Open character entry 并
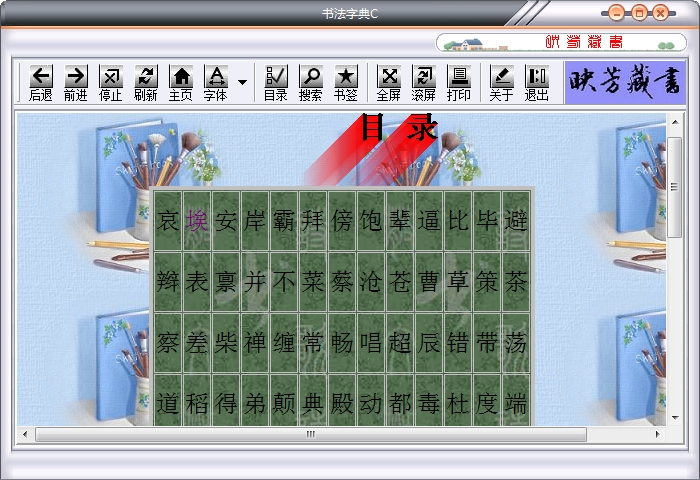This screenshot has height=480, width=700. 255,282
